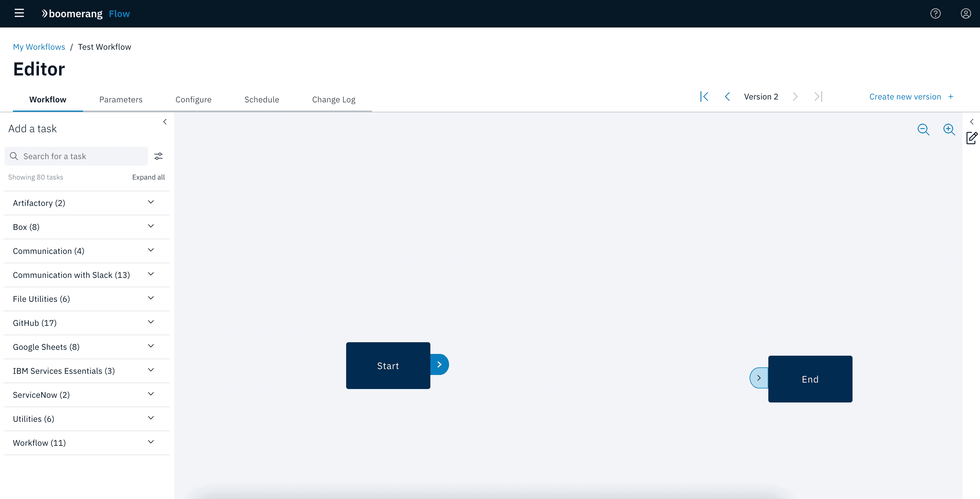Open the task filter settings icon
The image size is (980, 499).
tap(158, 156)
